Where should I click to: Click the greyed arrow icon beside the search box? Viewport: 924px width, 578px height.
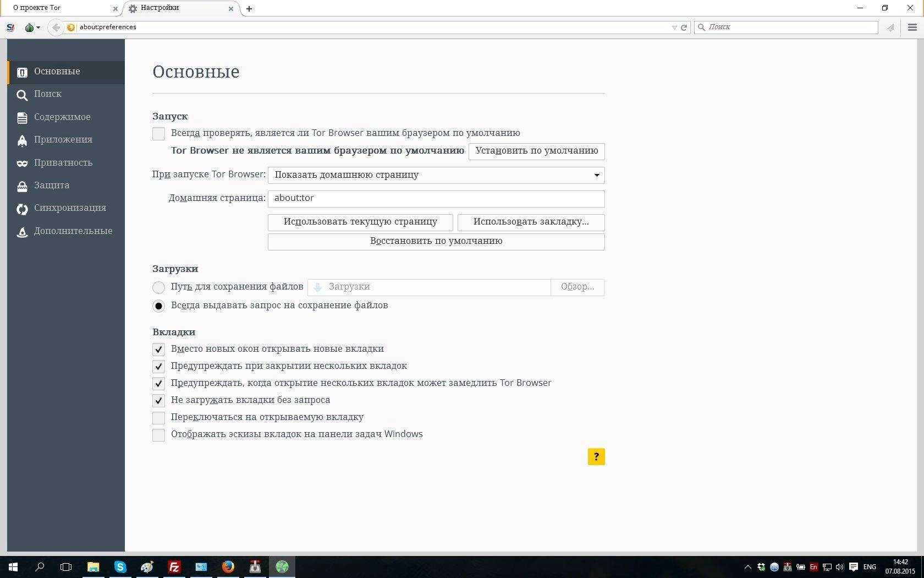coord(890,27)
